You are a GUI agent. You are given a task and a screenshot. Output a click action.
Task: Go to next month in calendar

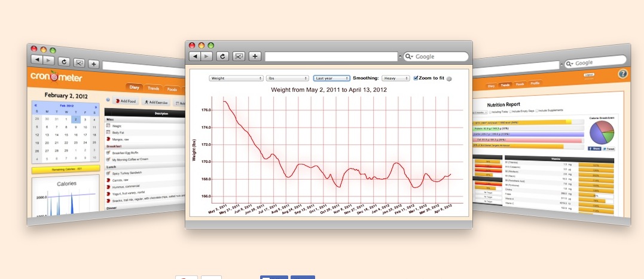pyautogui.click(x=96, y=107)
